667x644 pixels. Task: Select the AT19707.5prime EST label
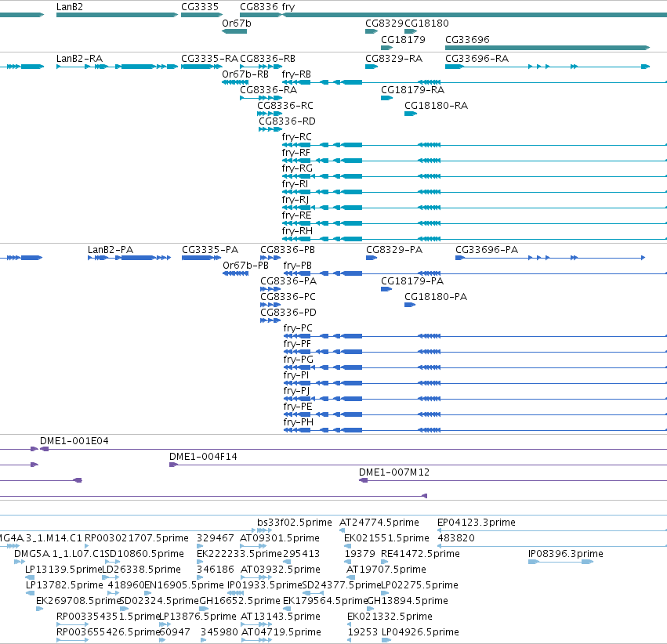[x=386, y=570]
